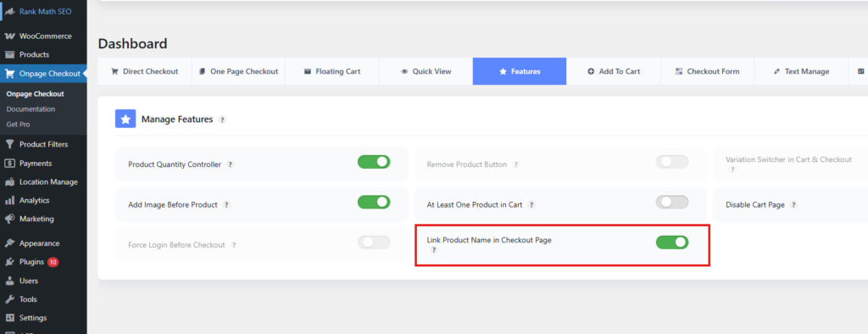
Task: Click help icon beside Force Login Before Checkout
Action: 234,245
